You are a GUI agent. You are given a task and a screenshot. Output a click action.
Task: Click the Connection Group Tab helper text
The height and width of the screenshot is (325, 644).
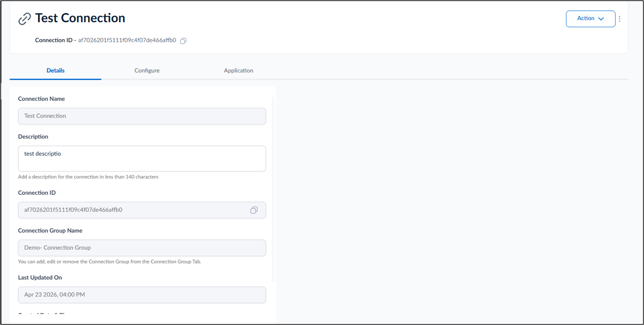(110, 262)
